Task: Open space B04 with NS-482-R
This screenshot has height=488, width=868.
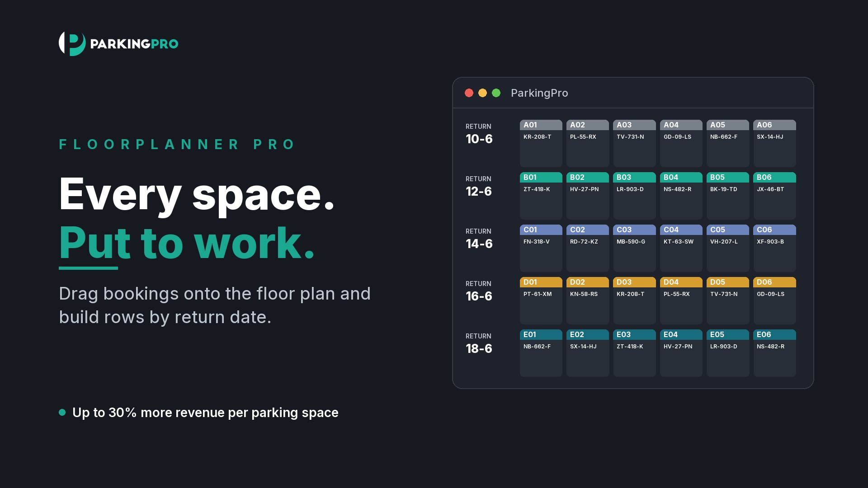Action: click(681, 196)
